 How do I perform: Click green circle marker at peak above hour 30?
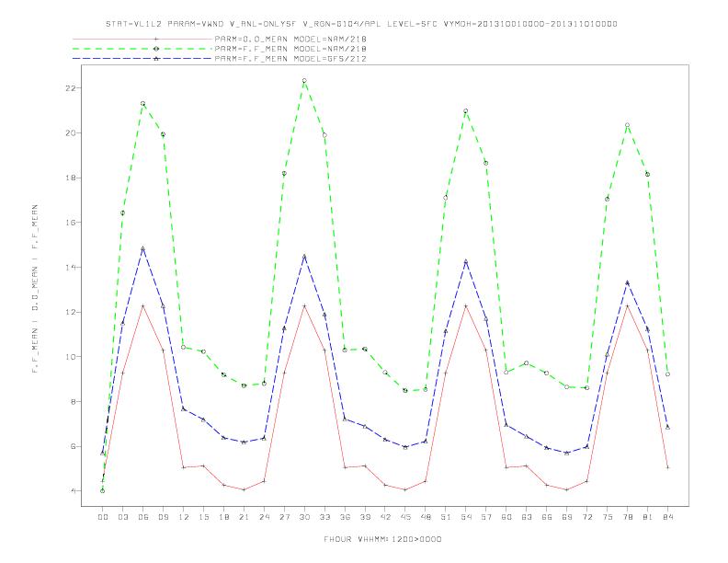pos(304,81)
